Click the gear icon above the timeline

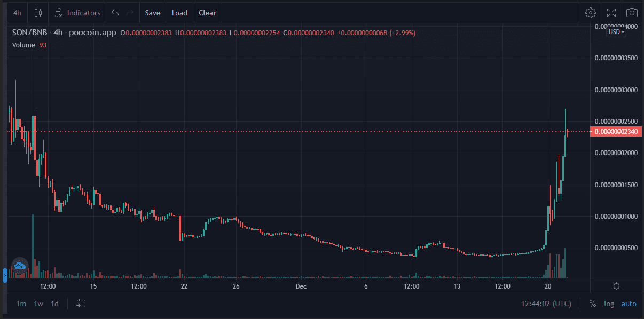coord(616,286)
